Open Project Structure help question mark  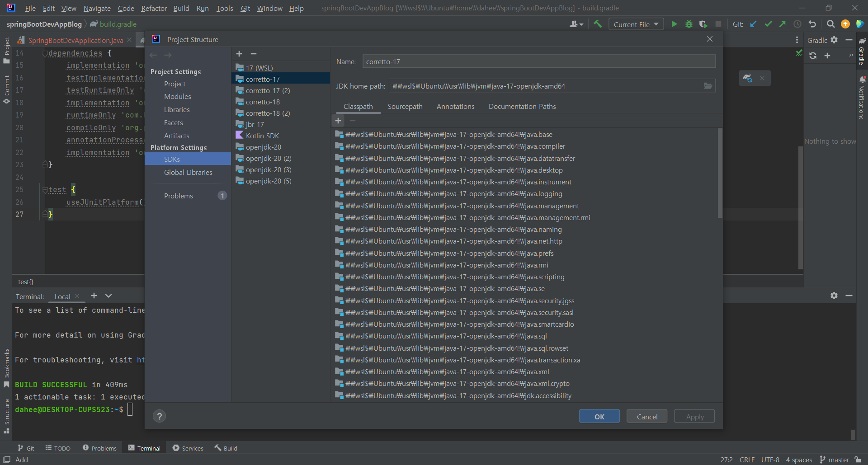click(159, 416)
